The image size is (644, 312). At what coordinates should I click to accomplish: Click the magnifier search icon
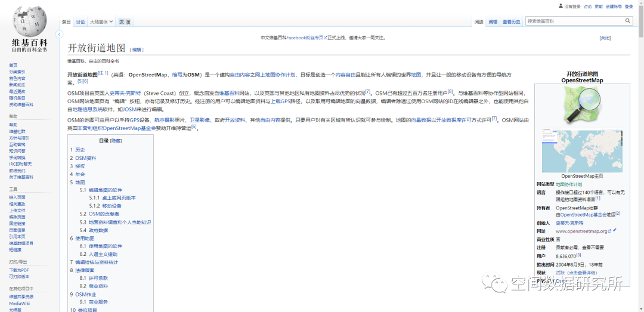[x=628, y=21]
